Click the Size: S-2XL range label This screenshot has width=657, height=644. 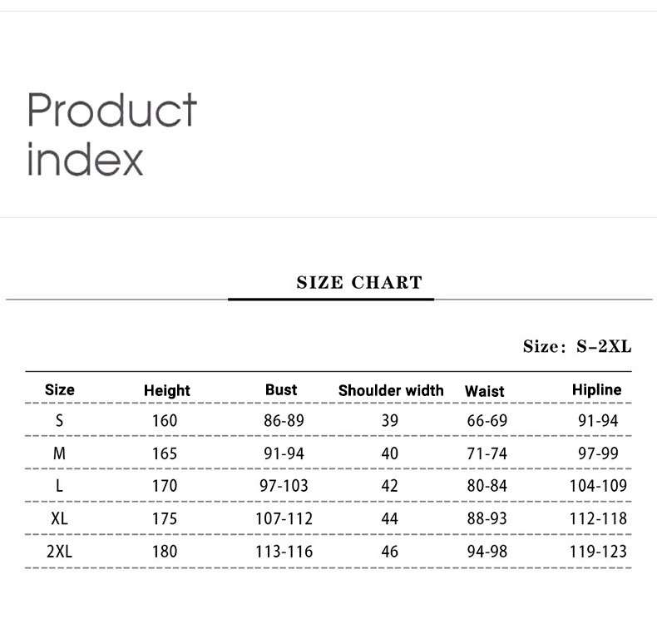(x=577, y=346)
